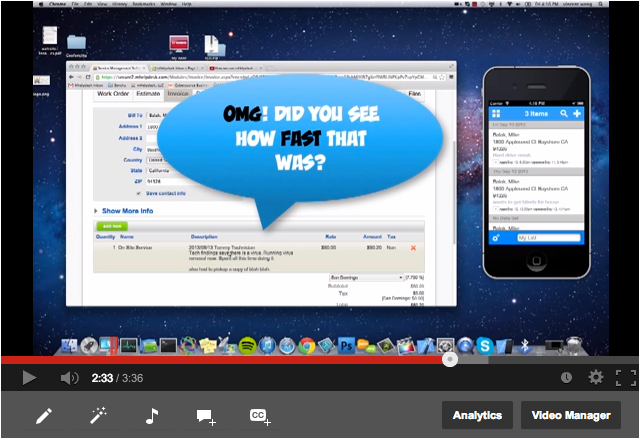Delete the On-Site Service item with red X
This screenshot has width=639, height=438.
coord(413,248)
